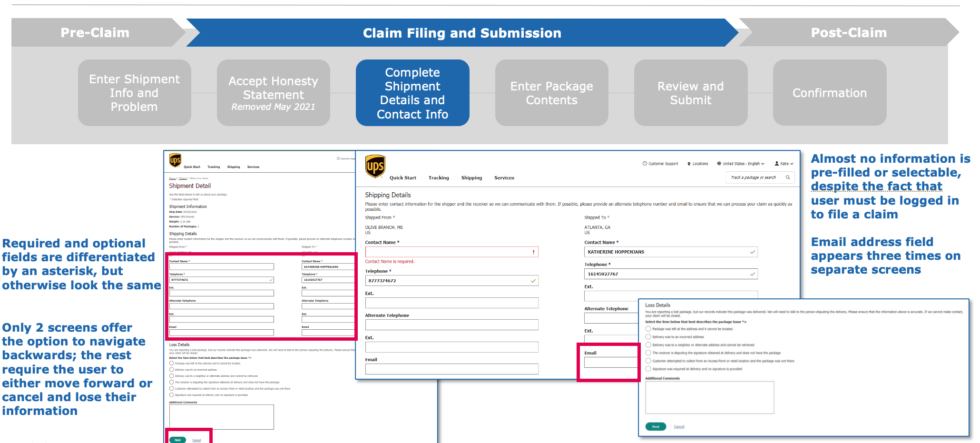The width and height of the screenshot is (980, 443).
Task: Open Services menu in Shipment Detail screenshot
Action: click(253, 167)
